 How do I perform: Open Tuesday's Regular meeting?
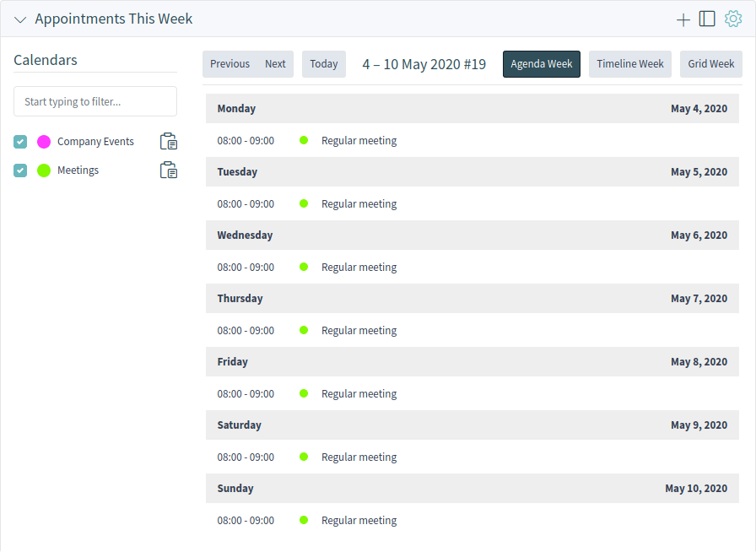(x=359, y=204)
